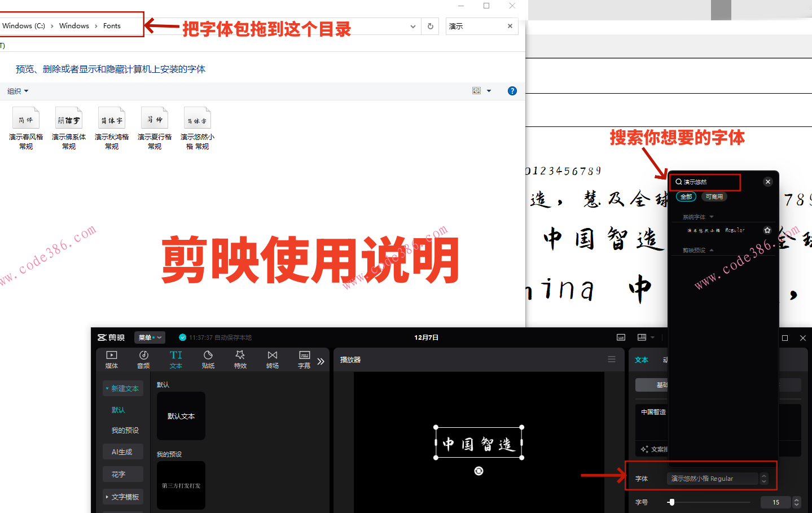Refresh the Fonts folder in Explorer
The width and height of the screenshot is (812, 513).
(431, 27)
